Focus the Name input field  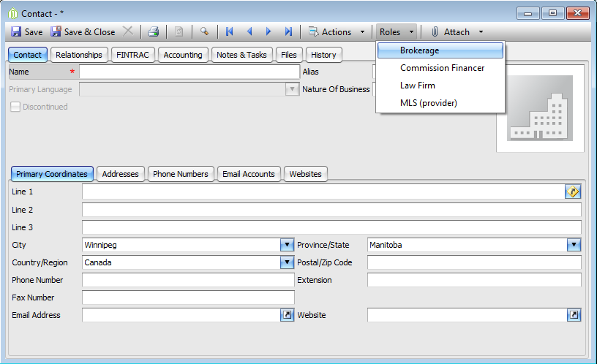(189, 72)
